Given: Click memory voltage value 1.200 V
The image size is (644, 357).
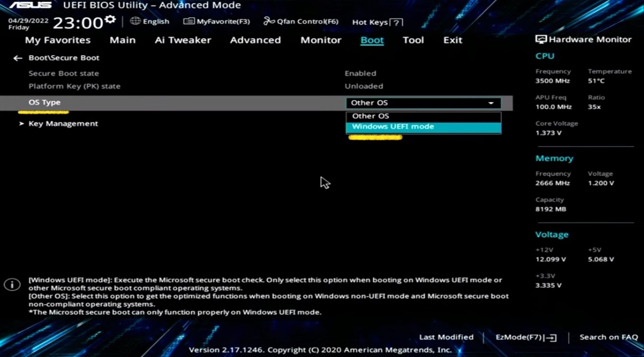Looking at the screenshot, I should [x=601, y=183].
